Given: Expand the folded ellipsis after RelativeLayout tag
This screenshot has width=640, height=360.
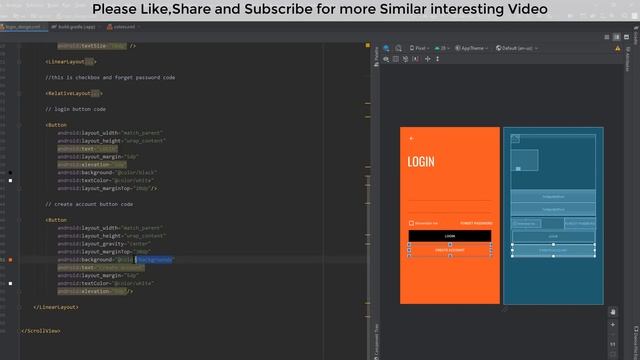Looking at the screenshot, I should (x=95, y=93).
